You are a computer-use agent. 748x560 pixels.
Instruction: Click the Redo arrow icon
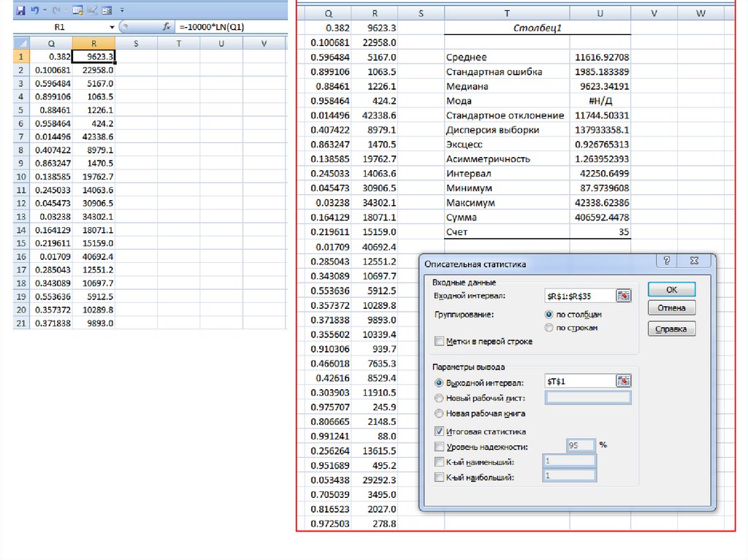tap(56, 10)
